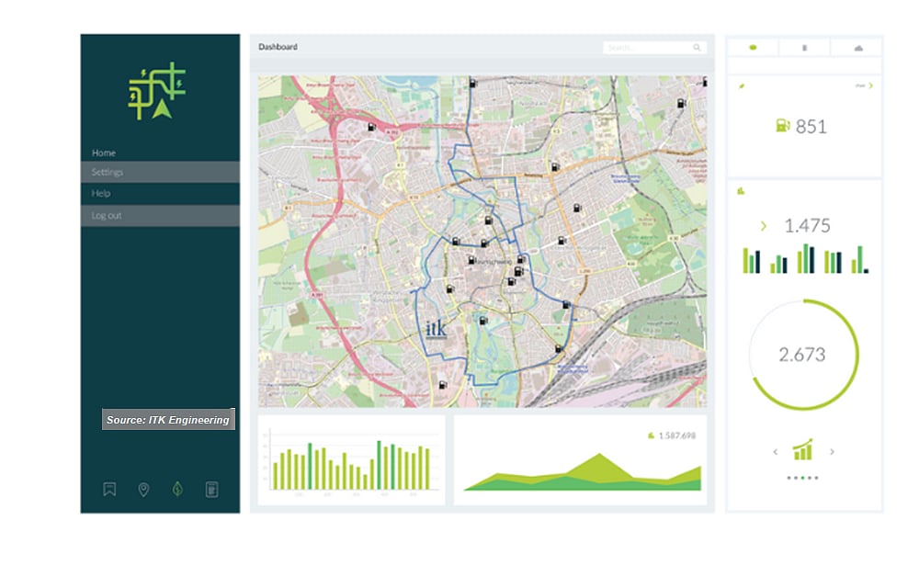
Task: Open Settings from the sidebar menu
Action: point(108,172)
